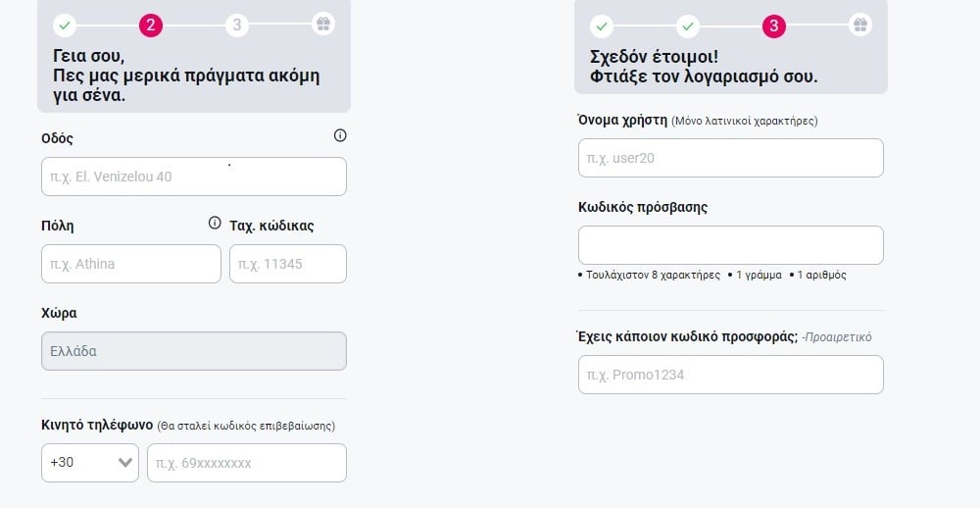Click the mobile phone number field
Screen dimensions: 980x508
click(x=247, y=463)
